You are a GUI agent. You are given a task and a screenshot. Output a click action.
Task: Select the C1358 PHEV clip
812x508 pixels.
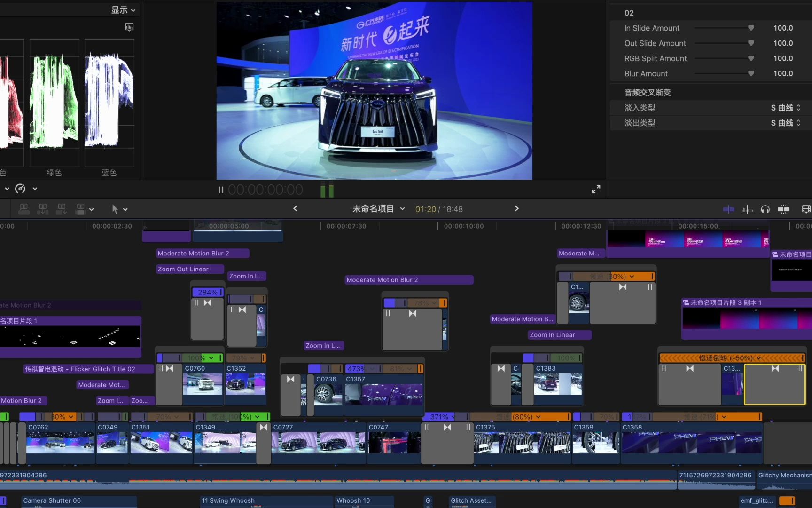pos(691,443)
